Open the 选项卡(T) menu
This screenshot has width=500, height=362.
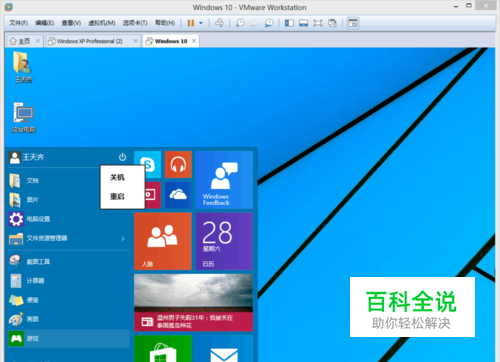coord(135,23)
